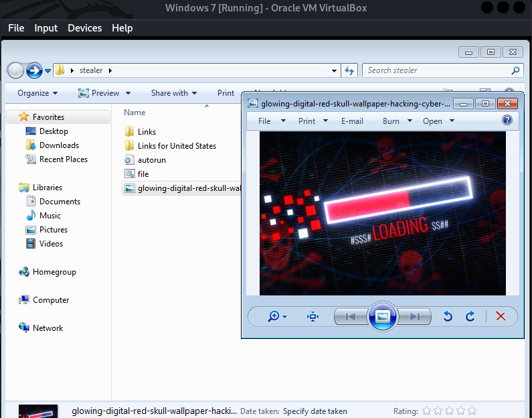Expand address bar history dropdown
The width and height of the screenshot is (532, 418).
coord(334,70)
